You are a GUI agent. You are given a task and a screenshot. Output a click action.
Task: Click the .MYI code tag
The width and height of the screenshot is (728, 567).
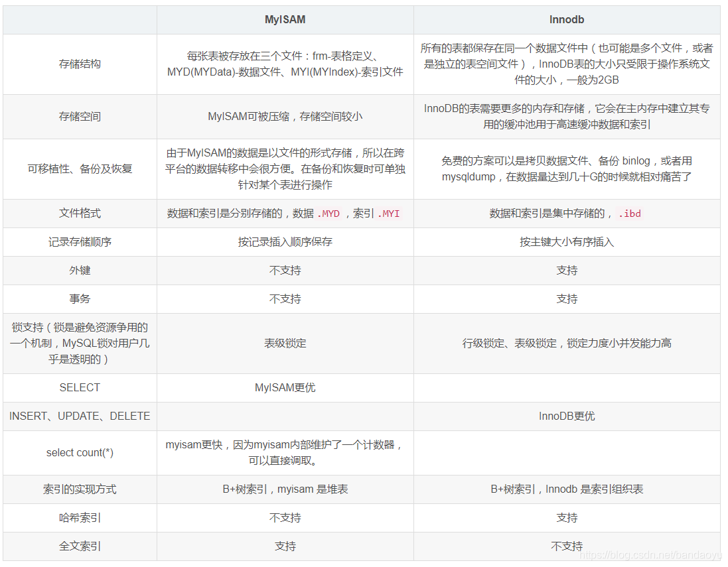click(x=389, y=214)
